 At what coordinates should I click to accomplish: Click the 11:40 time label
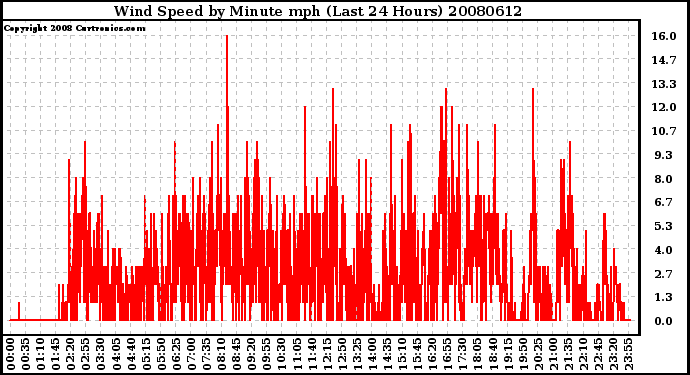click(312, 355)
